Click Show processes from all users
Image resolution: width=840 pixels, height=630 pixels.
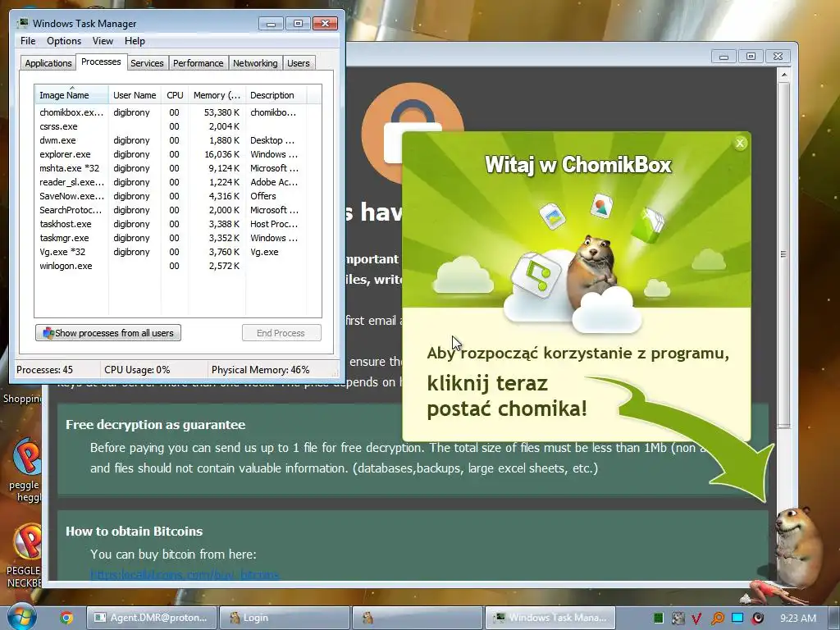point(108,333)
